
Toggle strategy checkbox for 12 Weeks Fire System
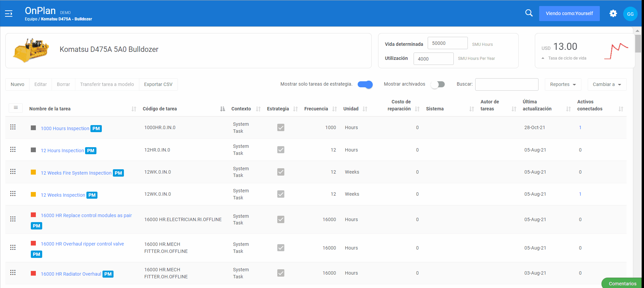281,172
